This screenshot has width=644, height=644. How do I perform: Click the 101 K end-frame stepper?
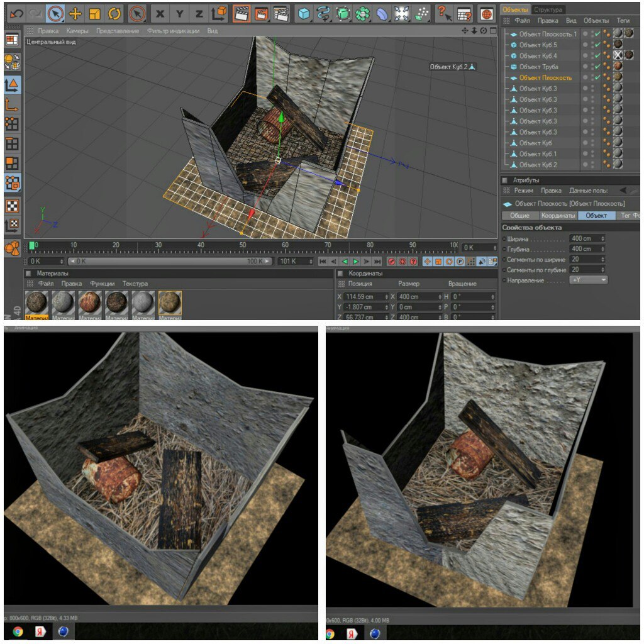click(311, 261)
